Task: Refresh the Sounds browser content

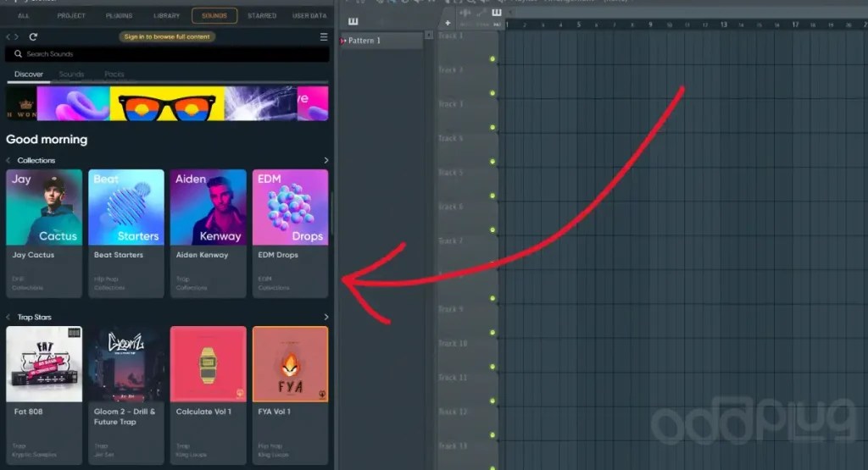Action: tap(33, 36)
